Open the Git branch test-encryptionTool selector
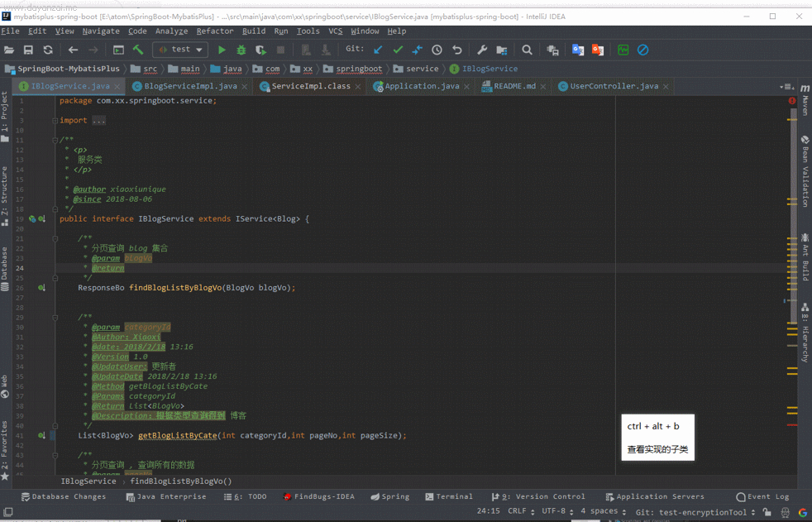 point(695,511)
